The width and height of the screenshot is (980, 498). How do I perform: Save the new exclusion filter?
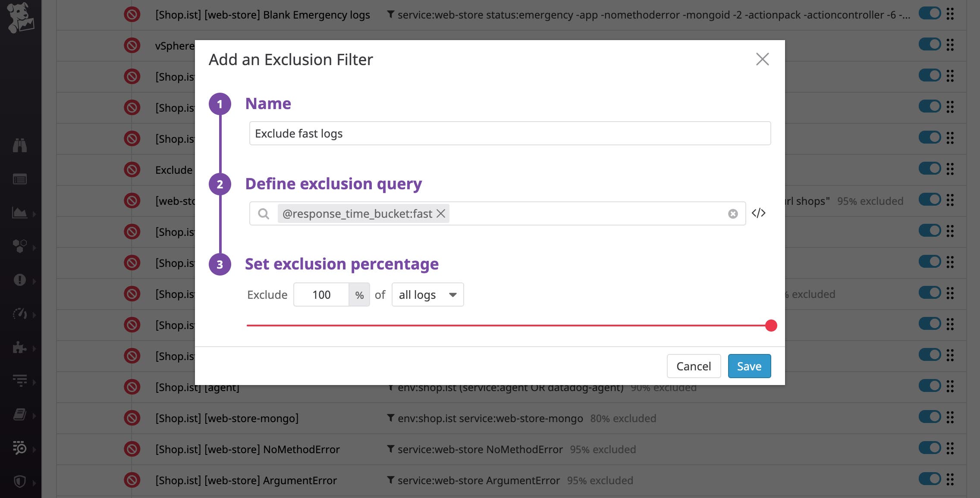pyautogui.click(x=749, y=366)
